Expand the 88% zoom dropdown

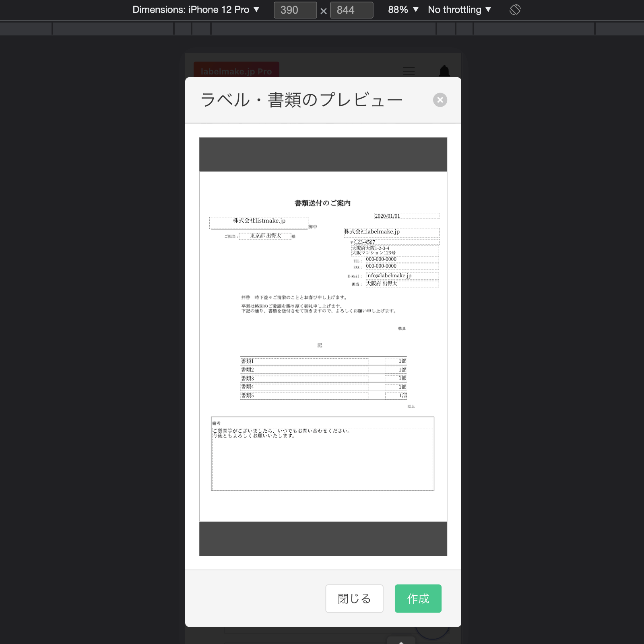pyautogui.click(x=403, y=10)
